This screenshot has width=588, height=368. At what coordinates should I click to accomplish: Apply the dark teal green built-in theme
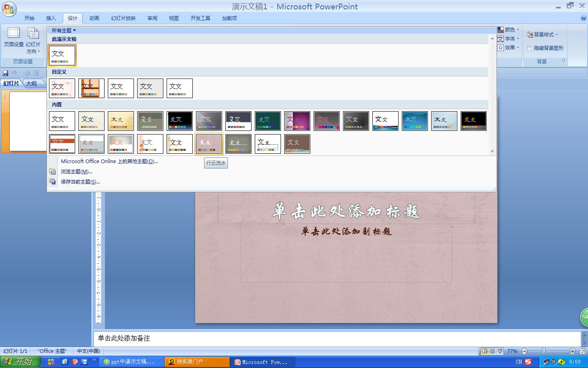(x=268, y=121)
